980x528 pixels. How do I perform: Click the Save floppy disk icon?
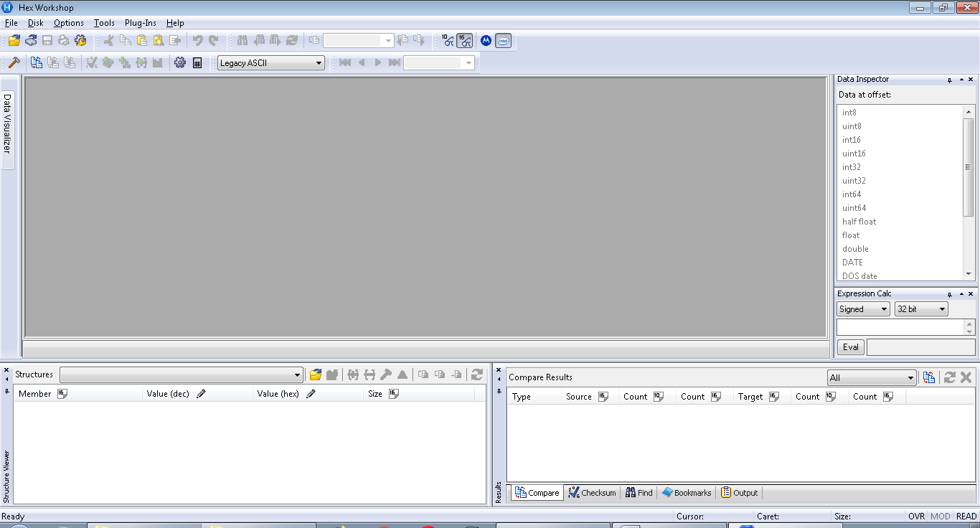pyautogui.click(x=47, y=41)
